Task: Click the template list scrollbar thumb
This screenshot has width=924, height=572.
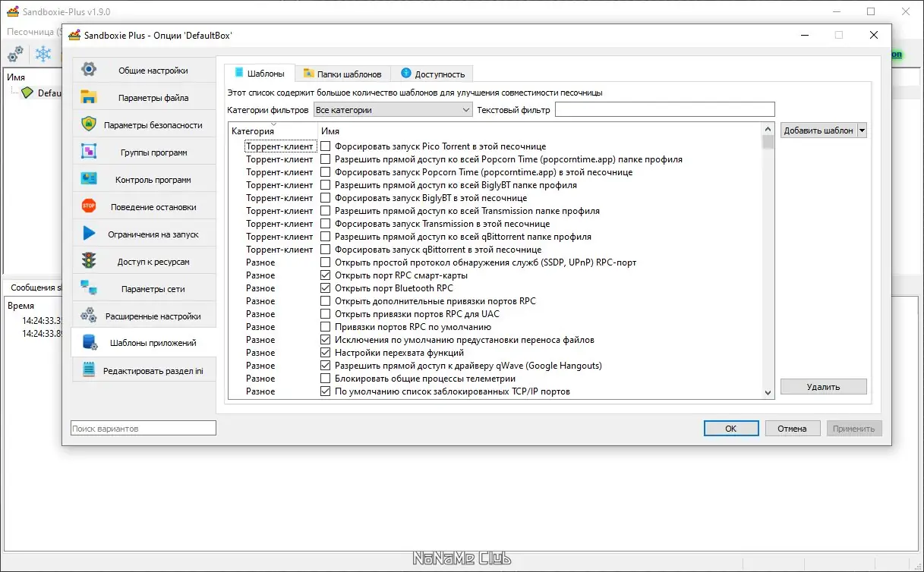Action: click(x=768, y=143)
